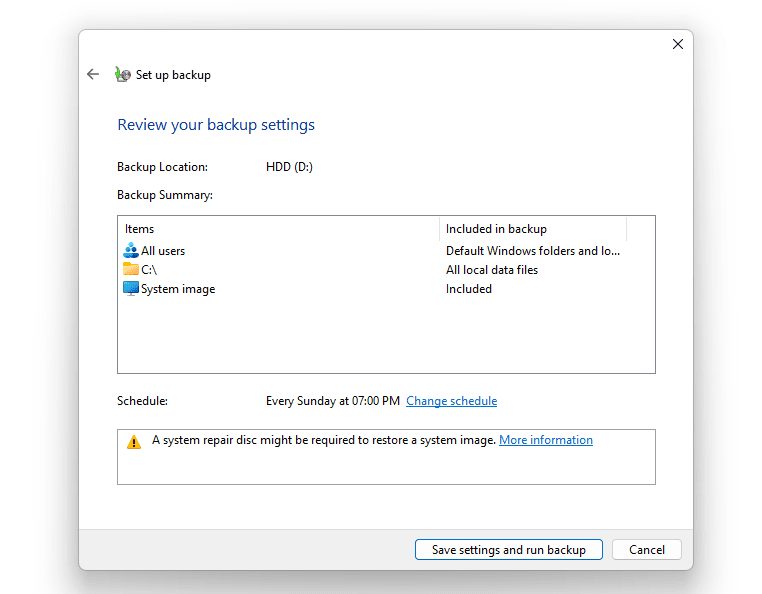Select the All users row text
The height and width of the screenshot is (594, 762).
coord(163,251)
